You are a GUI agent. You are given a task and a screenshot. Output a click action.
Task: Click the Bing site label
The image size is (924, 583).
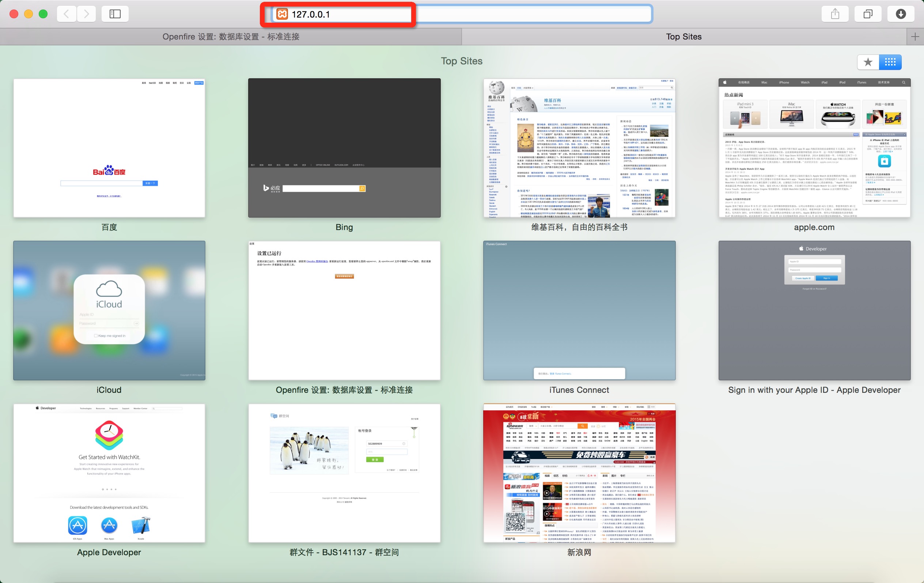pos(344,227)
